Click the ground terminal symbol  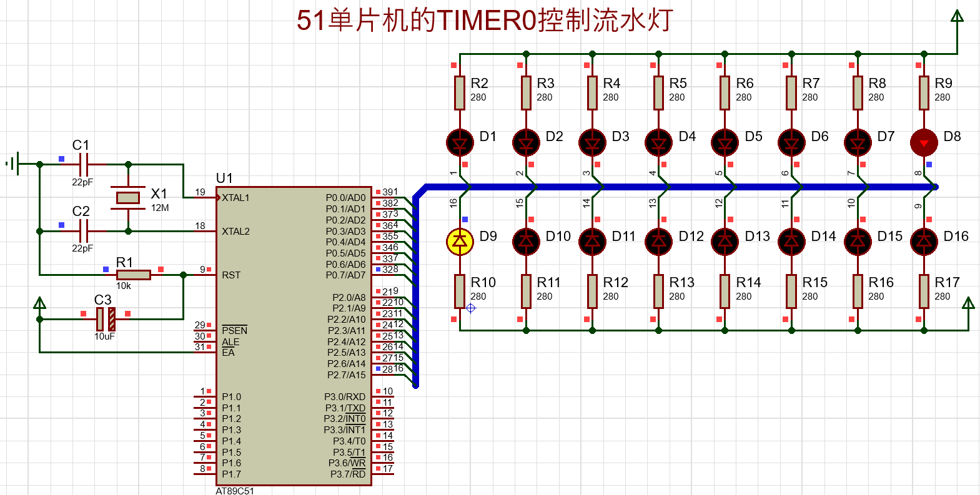12,164
